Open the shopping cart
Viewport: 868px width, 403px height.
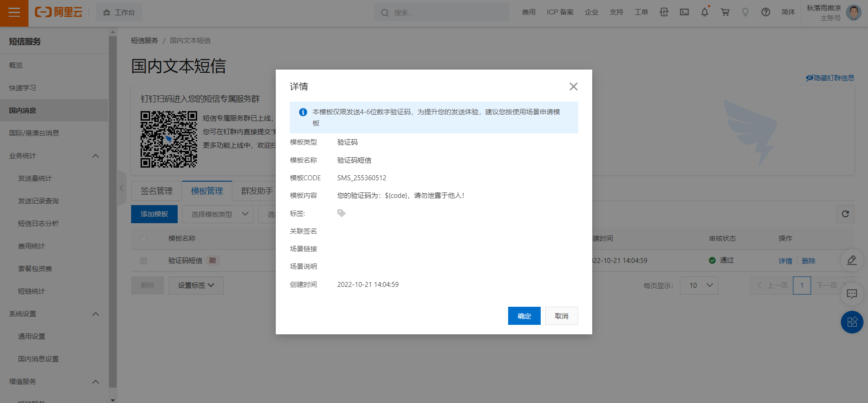725,13
